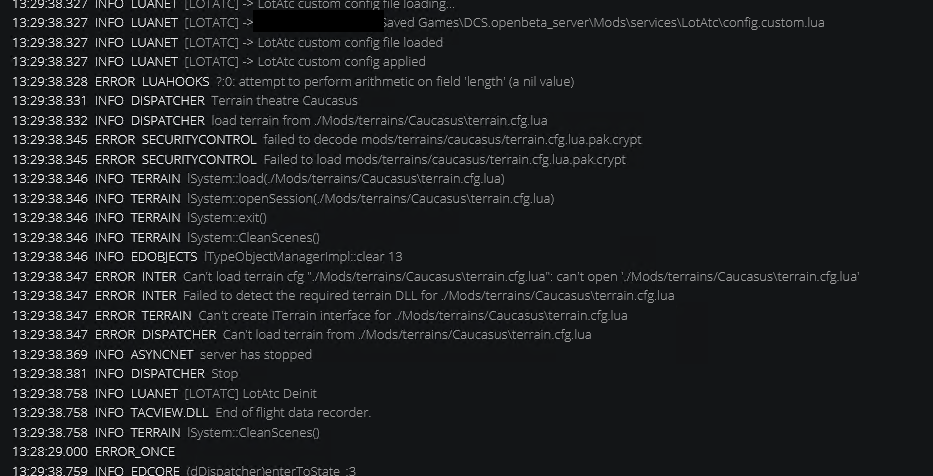The height and width of the screenshot is (476, 933).
Task: Select the lSystem::openSession terrain line
Action: 283,198
